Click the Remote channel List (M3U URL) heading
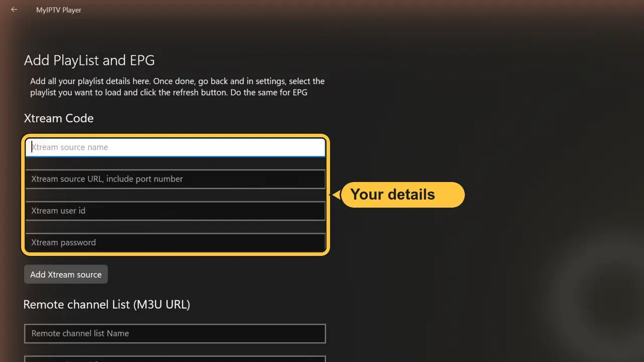The height and width of the screenshot is (362, 644). point(107,304)
